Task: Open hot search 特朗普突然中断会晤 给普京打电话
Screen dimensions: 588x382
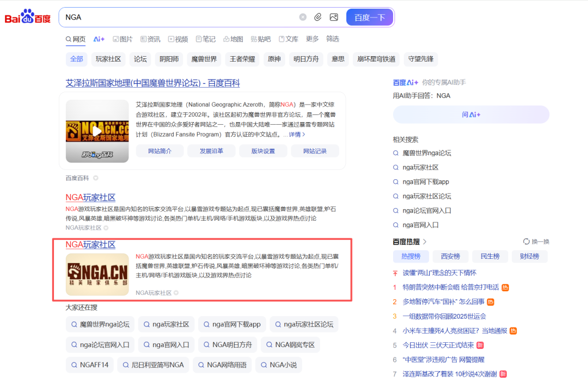Action: pyautogui.click(x=451, y=287)
